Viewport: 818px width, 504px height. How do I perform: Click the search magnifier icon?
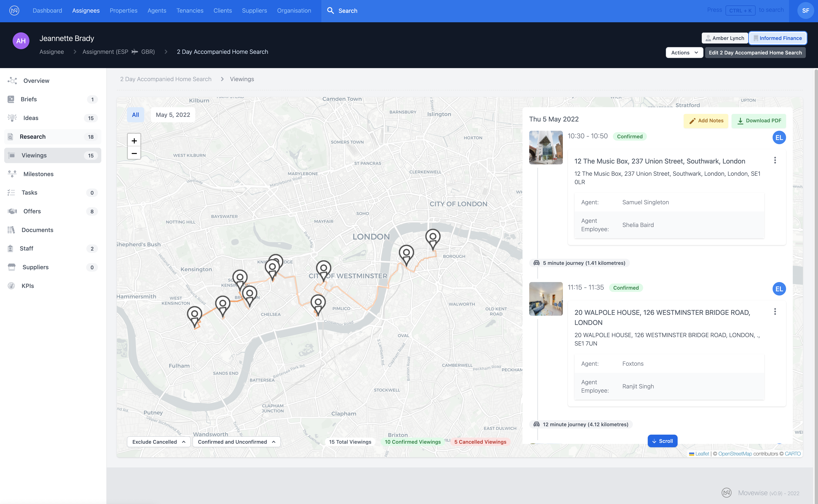pyautogui.click(x=330, y=11)
